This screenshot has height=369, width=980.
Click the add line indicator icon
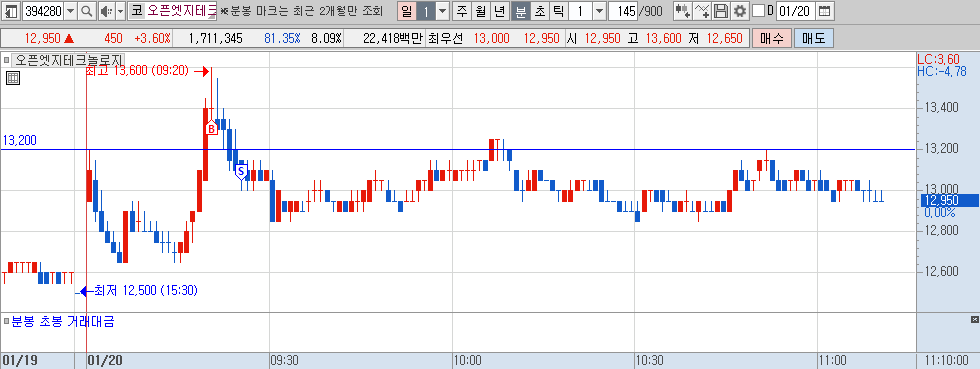(x=702, y=11)
